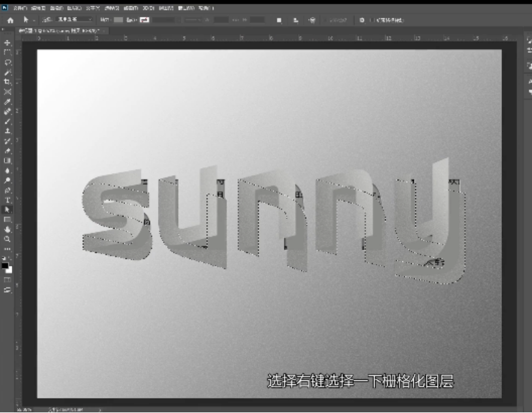Choose the Brush tool
Screen dimensions: 532x413
click(x=8, y=122)
